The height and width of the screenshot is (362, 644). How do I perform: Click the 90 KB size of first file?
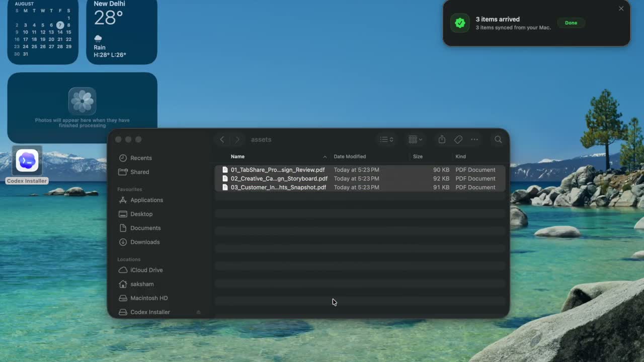[x=441, y=170]
